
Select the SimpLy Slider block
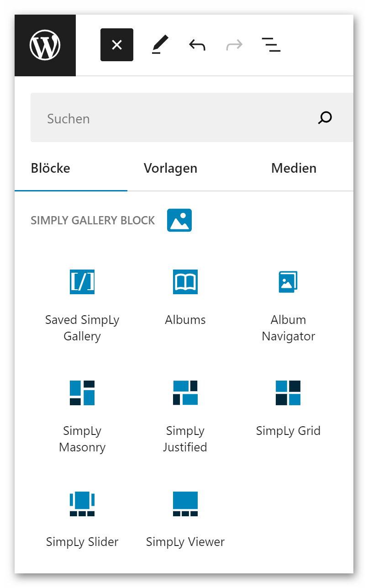(82, 517)
